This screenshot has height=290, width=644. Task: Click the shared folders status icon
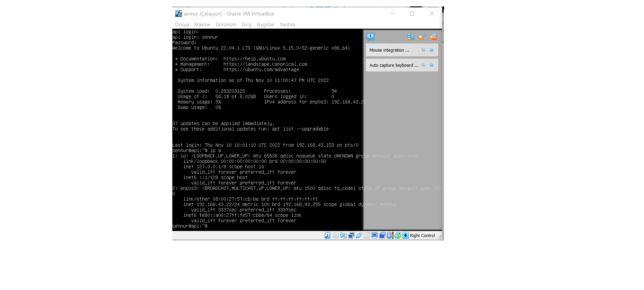pos(367,235)
